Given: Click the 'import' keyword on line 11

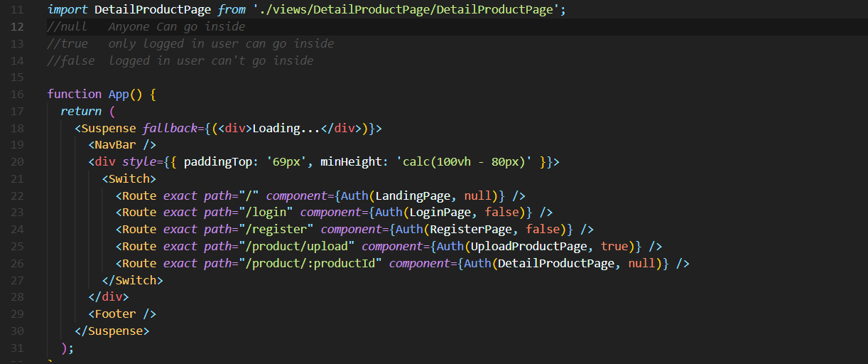Looking at the screenshot, I should coord(67,10).
